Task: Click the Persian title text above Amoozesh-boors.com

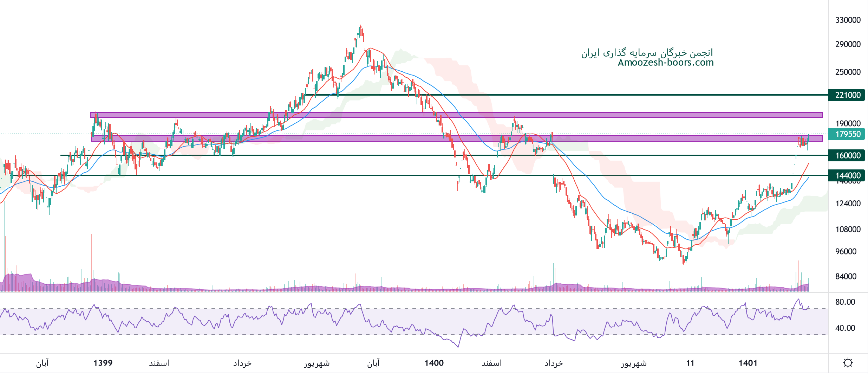Action: tap(647, 53)
